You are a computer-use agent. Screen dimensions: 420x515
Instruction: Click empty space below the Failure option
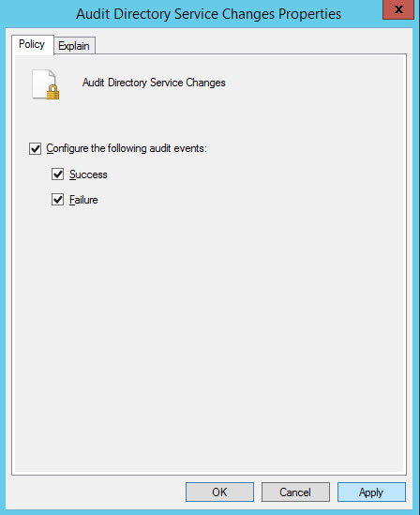coord(209,328)
